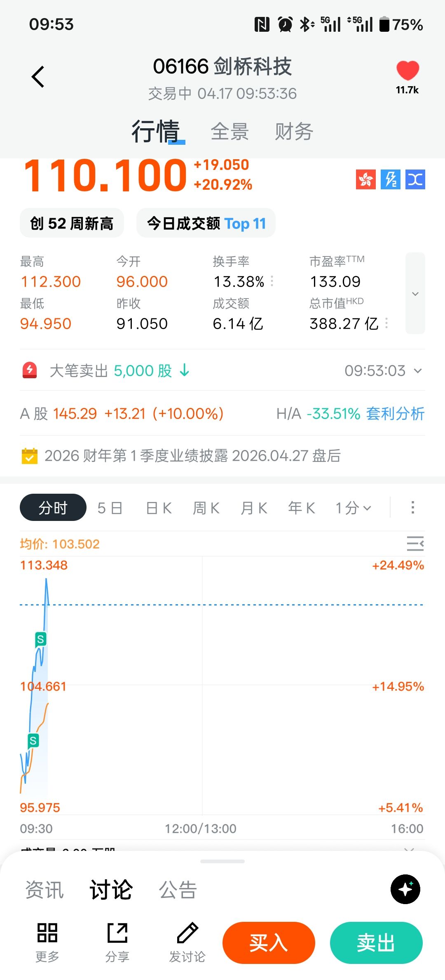The height and width of the screenshot is (980, 445).
Task: Tap the back arrow icon
Action: tap(38, 77)
